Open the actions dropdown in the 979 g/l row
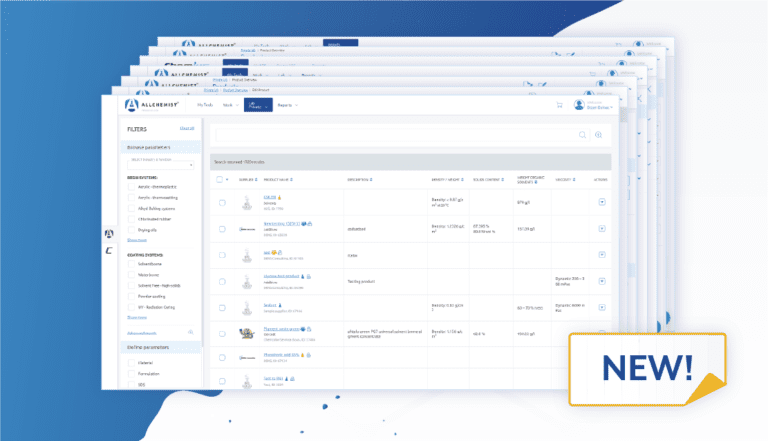Image resolution: width=768 pixels, height=441 pixels. pos(602,202)
